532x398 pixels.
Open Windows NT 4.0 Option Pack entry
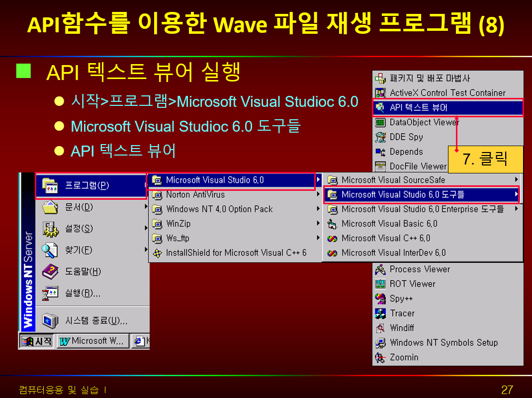[236, 209]
